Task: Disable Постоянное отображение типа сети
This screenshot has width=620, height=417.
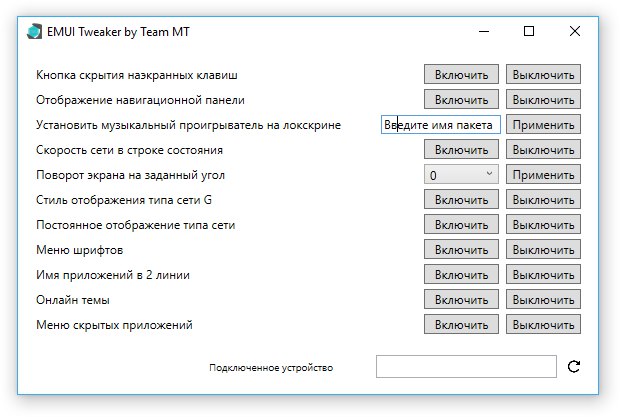Action: (x=543, y=225)
